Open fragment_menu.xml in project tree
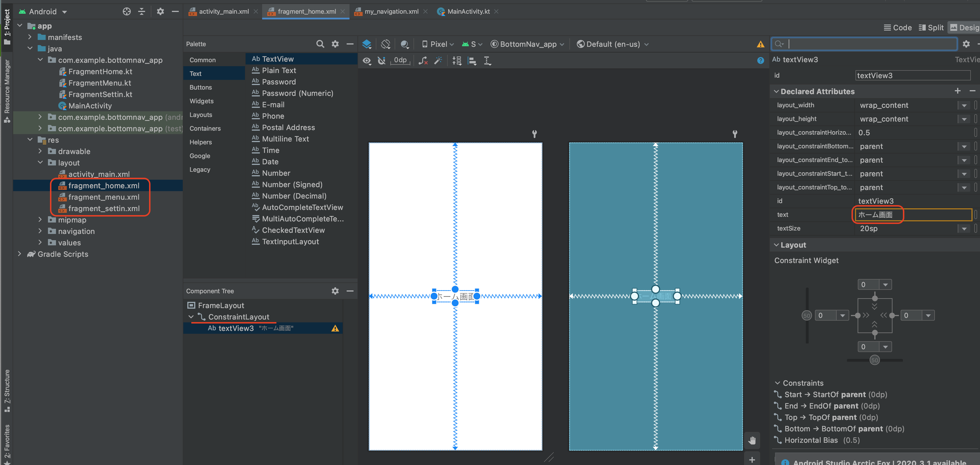 [x=103, y=197]
